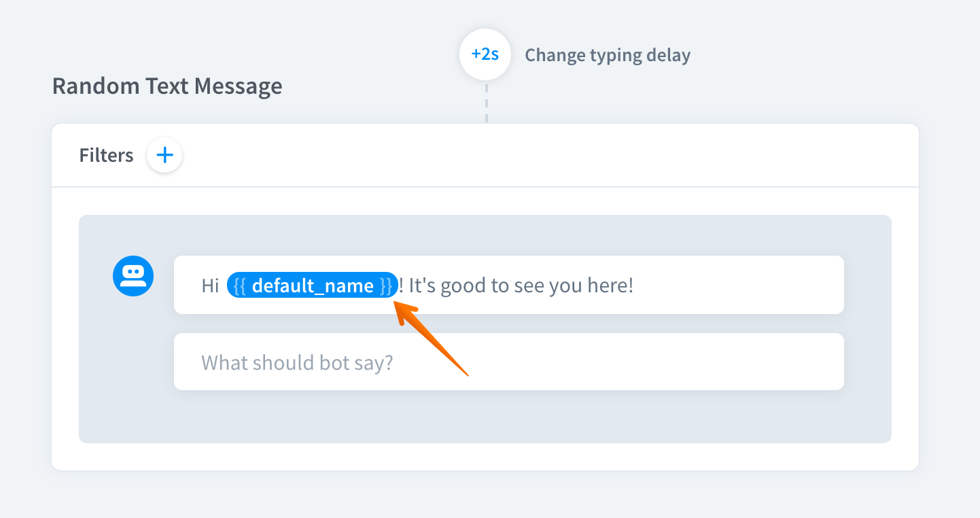Click the "What should bot say?" field

[x=297, y=362]
